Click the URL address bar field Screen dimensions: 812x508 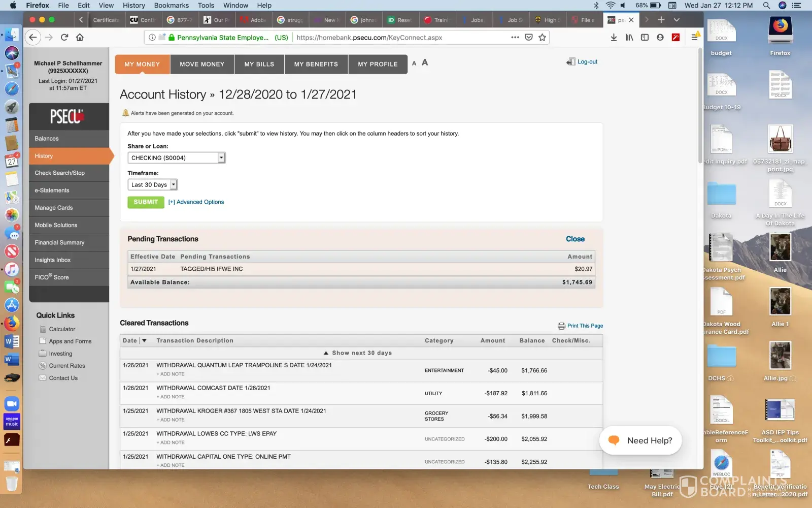coord(396,37)
